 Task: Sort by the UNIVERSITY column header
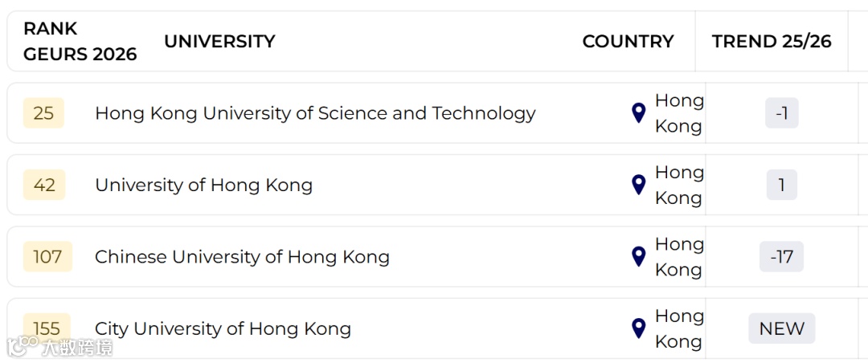[219, 42]
